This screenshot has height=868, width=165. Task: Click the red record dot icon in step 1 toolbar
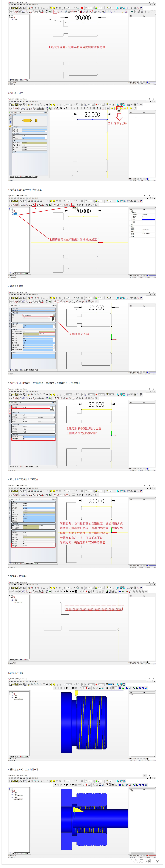pyautogui.click(x=82, y=8)
